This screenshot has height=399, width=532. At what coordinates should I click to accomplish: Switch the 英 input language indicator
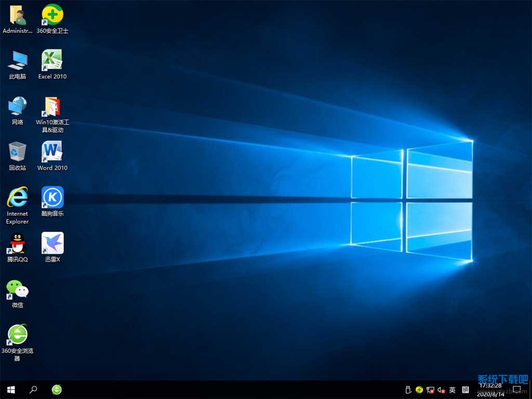453,390
